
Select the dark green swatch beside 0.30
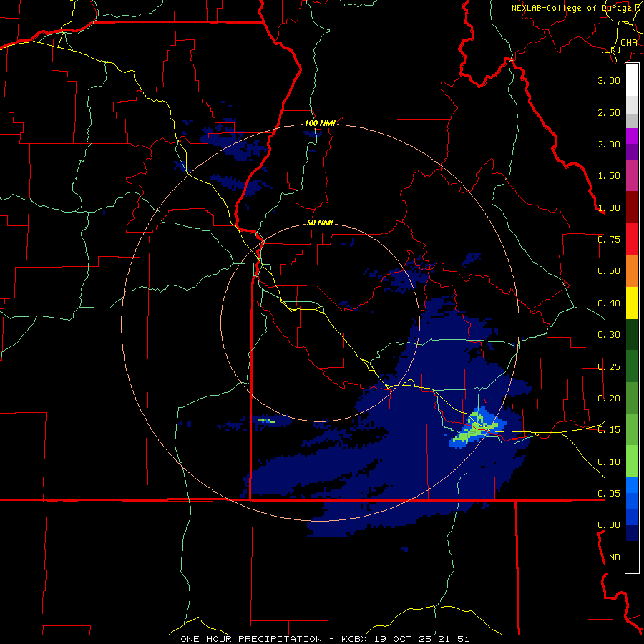632,334
